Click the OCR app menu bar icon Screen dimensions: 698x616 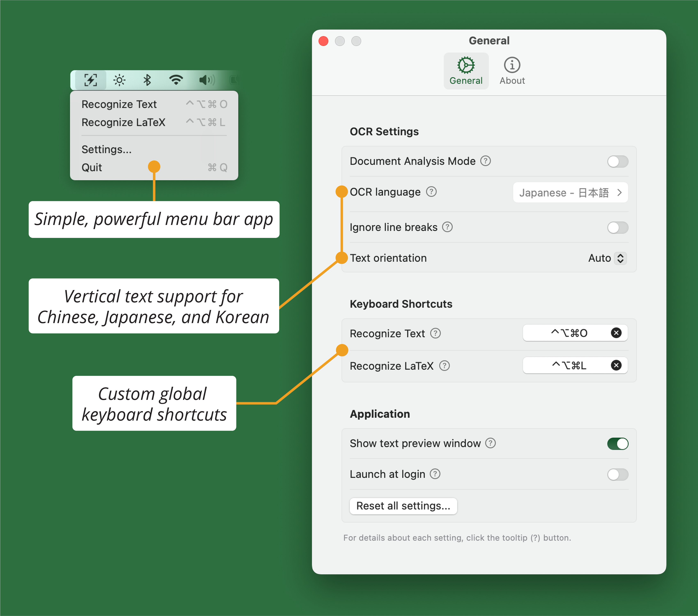click(x=91, y=80)
